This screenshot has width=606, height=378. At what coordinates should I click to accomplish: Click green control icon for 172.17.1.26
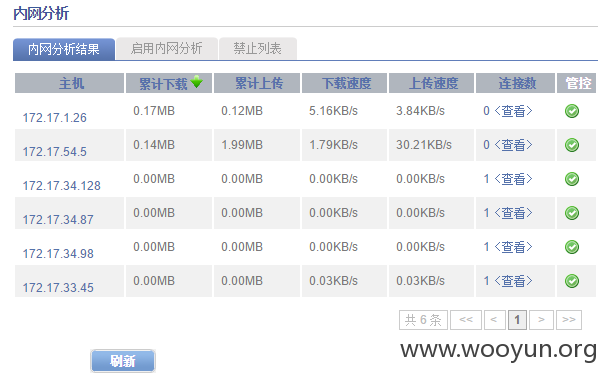pyautogui.click(x=572, y=111)
